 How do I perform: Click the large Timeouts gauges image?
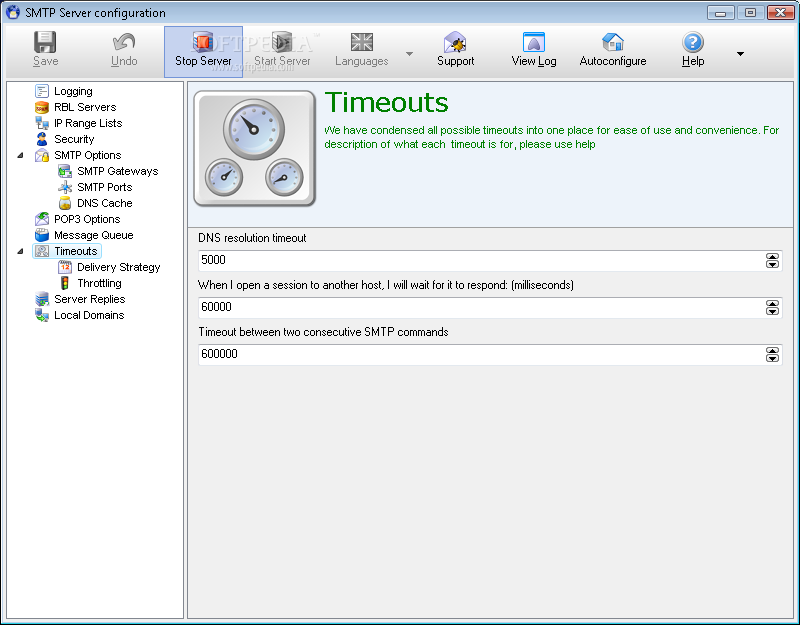click(x=254, y=148)
